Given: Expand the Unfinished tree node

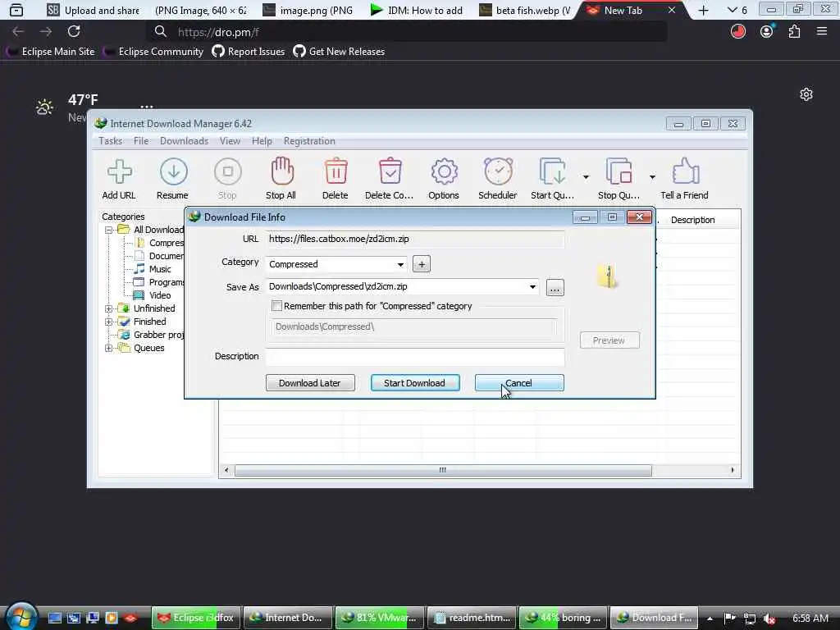Looking at the screenshot, I should (109, 308).
